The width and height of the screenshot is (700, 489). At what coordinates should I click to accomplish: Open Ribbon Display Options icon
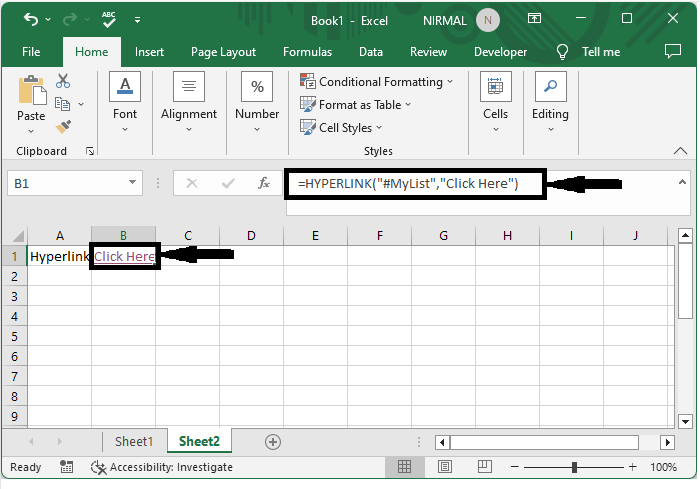534,18
